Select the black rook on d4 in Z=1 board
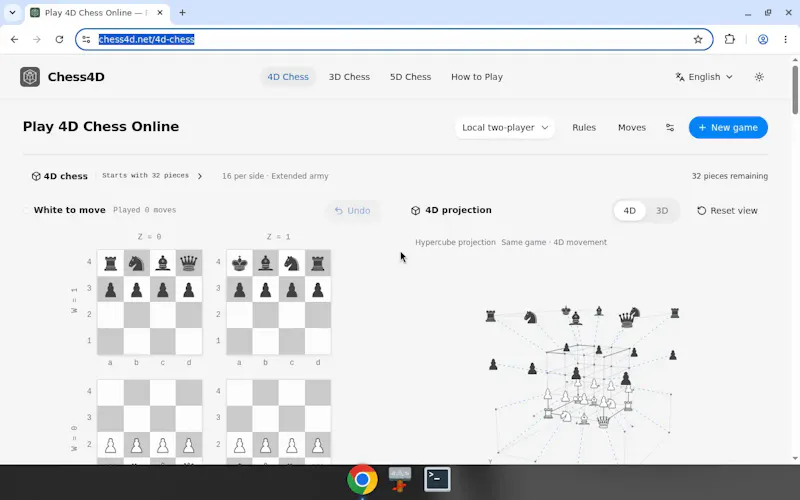 click(318, 263)
